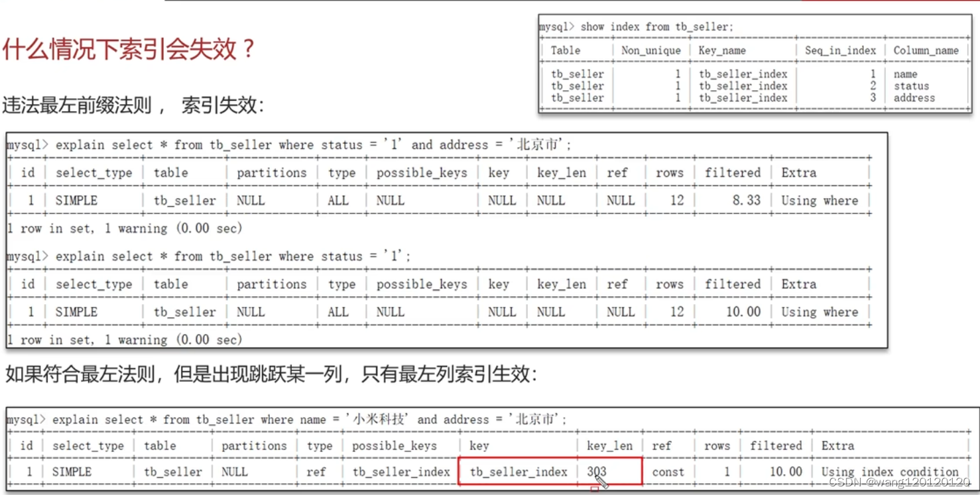Screen dimensions: 980x495
Task: Click the key_len value 303
Action: click(597, 472)
